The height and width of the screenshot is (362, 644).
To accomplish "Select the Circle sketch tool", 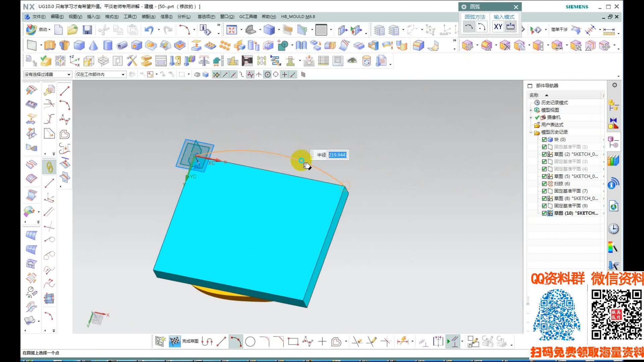I will click(x=250, y=342).
